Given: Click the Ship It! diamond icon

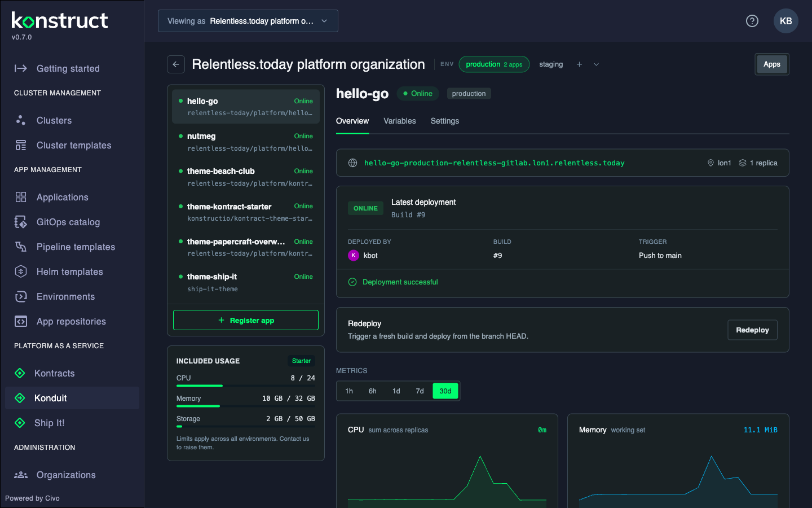Looking at the screenshot, I should point(20,423).
